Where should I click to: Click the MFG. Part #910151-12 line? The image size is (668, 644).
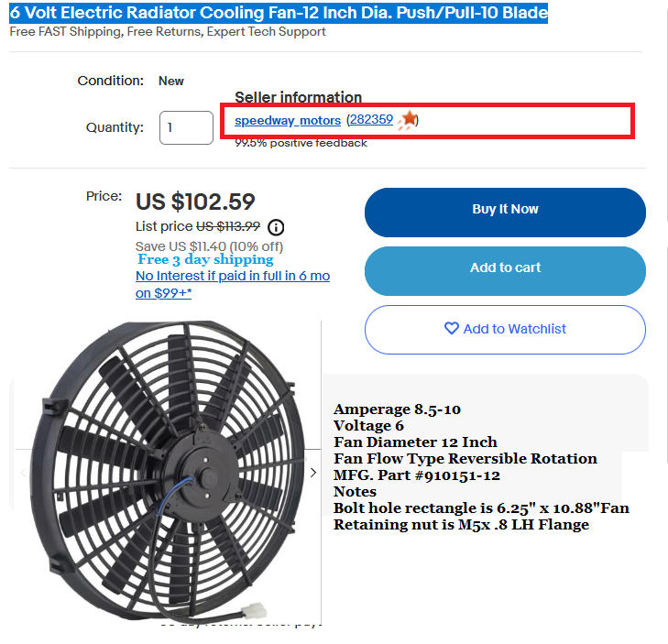417,475
